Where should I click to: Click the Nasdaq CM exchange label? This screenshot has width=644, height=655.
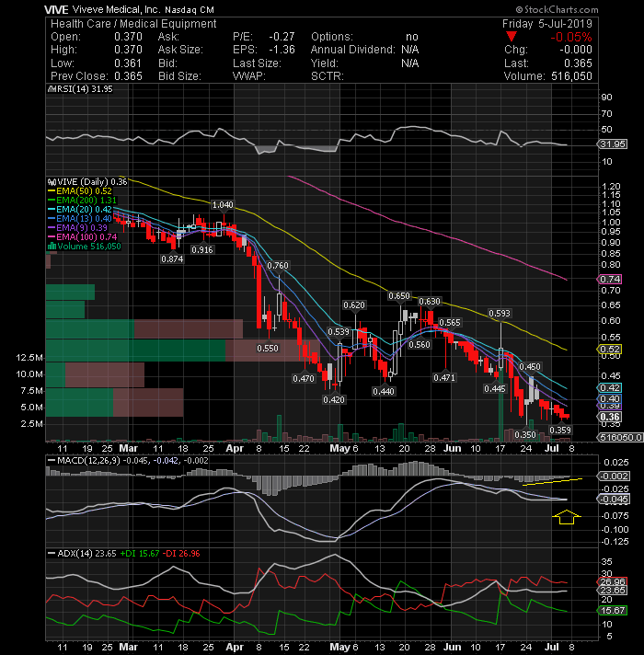(190, 9)
